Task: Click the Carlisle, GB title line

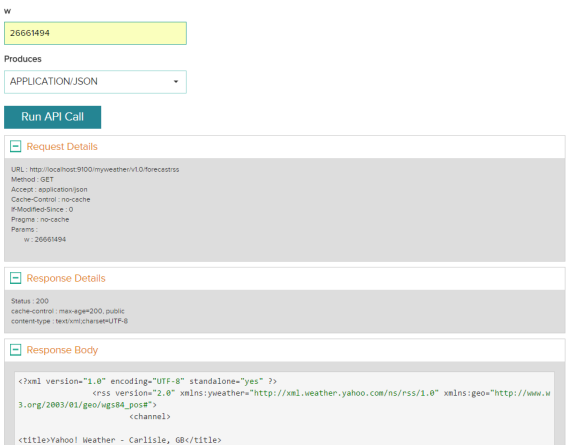Action: 120,440
